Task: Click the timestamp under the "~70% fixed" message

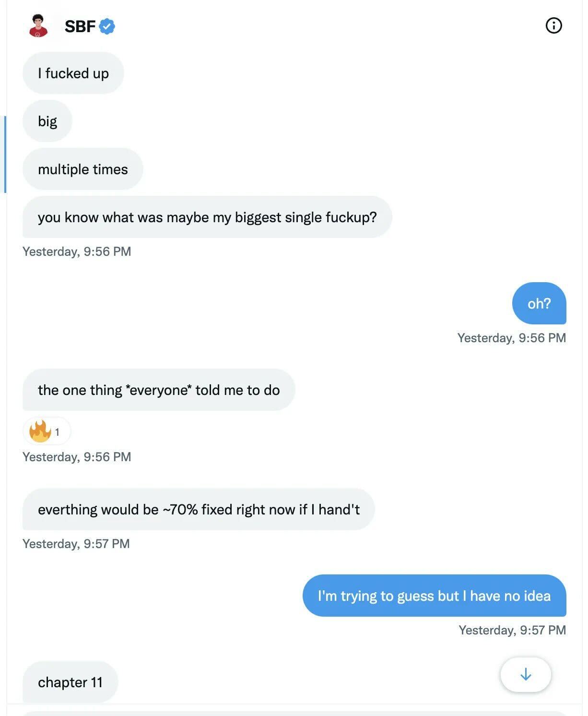Action: [x=76, y=544]
